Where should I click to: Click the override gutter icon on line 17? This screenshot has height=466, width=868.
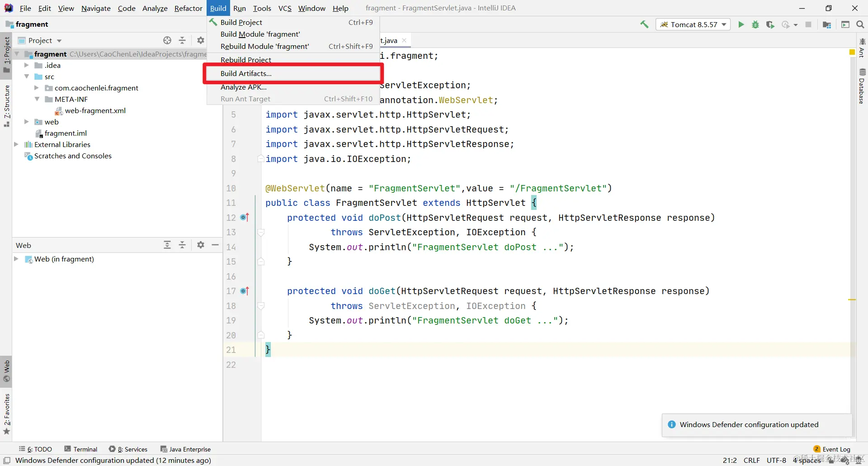click(245, 291)
